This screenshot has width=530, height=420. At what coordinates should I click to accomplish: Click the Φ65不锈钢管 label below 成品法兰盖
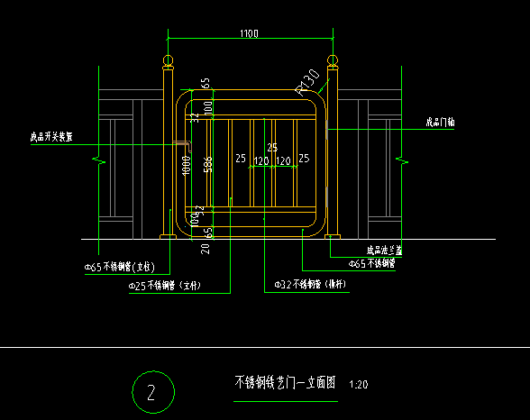371,263
